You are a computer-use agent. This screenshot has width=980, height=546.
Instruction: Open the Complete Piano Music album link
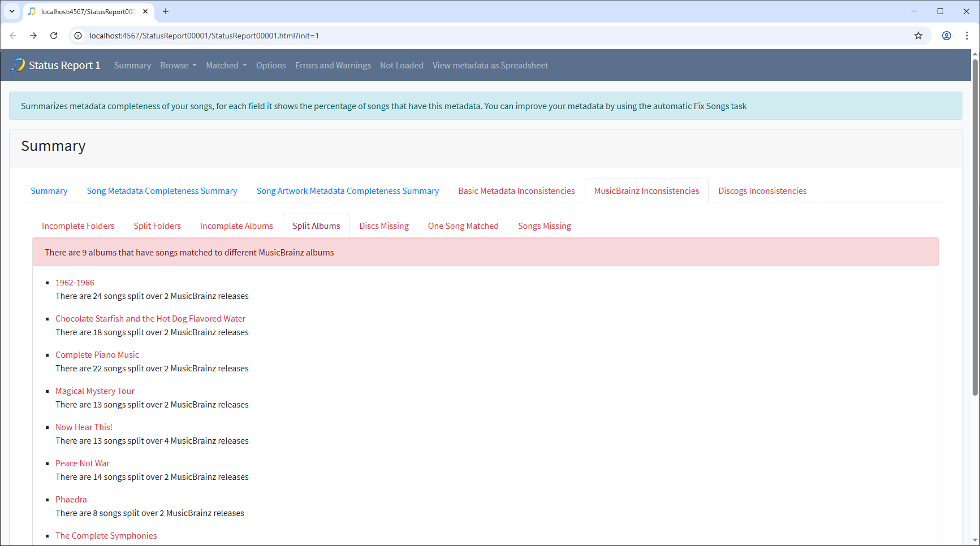97,355
